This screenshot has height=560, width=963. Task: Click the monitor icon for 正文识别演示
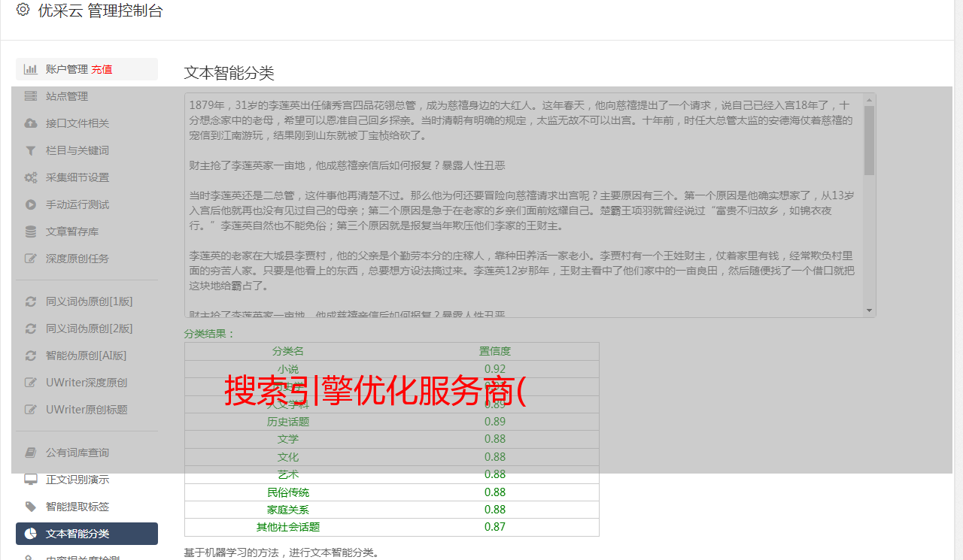(x=31, y=480)
